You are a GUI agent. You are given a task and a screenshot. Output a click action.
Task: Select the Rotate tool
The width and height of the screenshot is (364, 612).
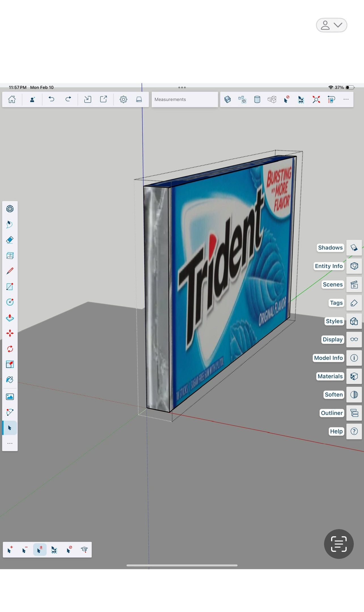click(10, 349)
